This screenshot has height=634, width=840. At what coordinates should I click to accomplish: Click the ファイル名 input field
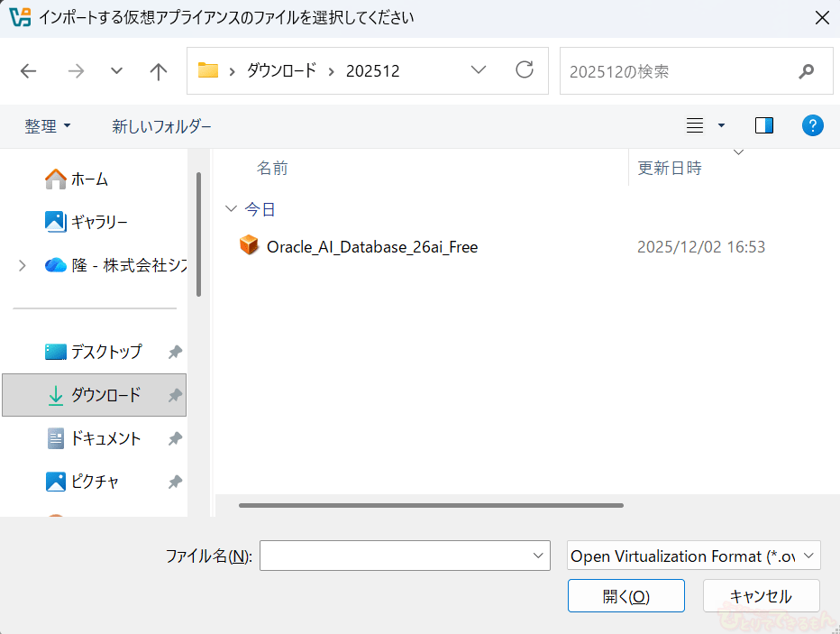click(395, 556)
